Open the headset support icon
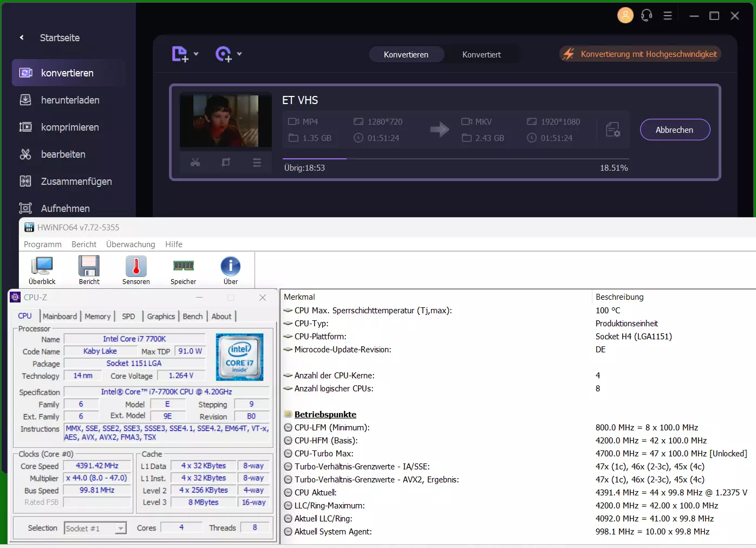756x548 pixels. click(x=647, y=15)
